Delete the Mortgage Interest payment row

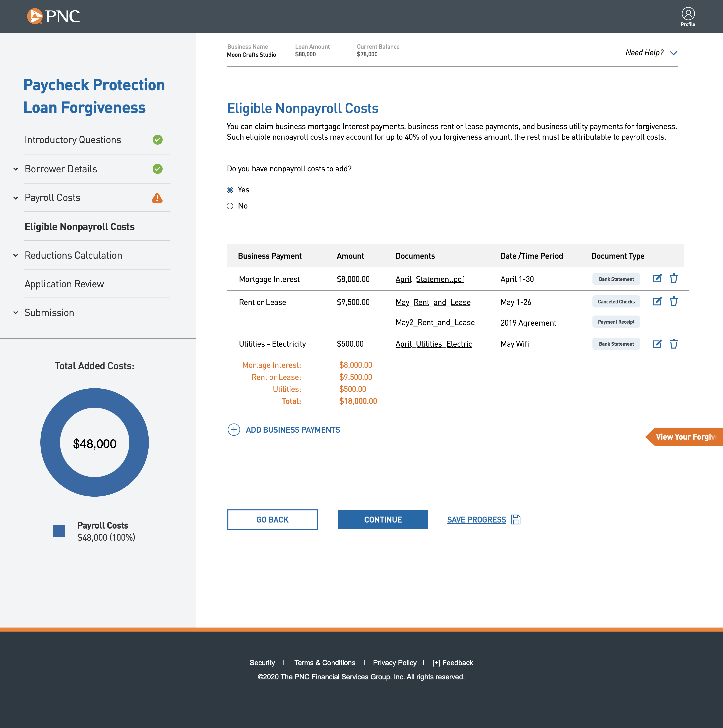point(674,278)
